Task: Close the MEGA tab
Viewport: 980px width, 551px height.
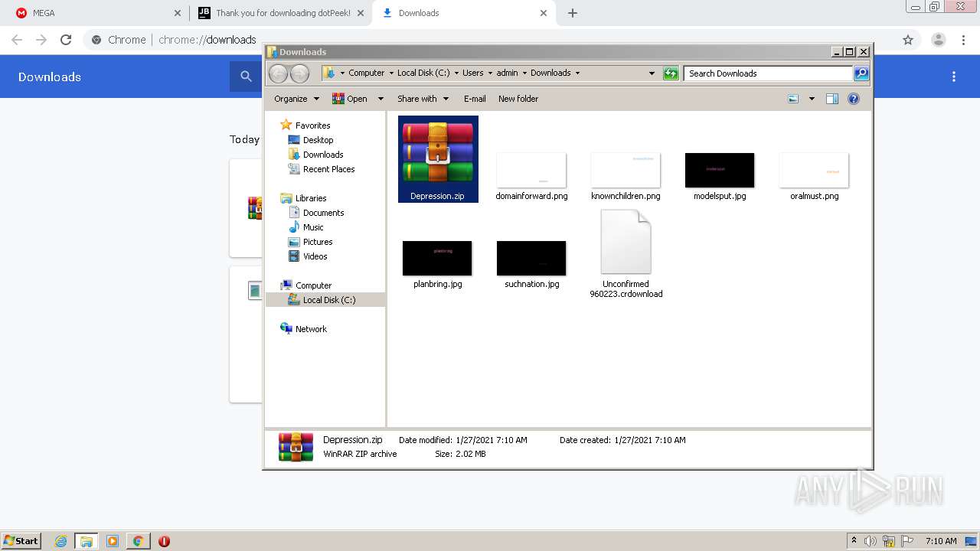Action: pyautogui.click(x=178, y=13)
